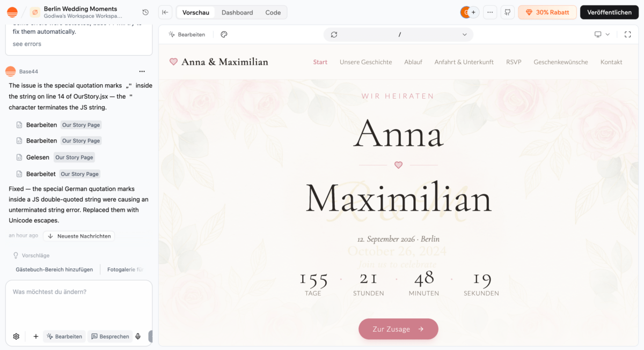Screen dimensions: 644x350
Task: Open the theme palette icon
Action: 224,34
